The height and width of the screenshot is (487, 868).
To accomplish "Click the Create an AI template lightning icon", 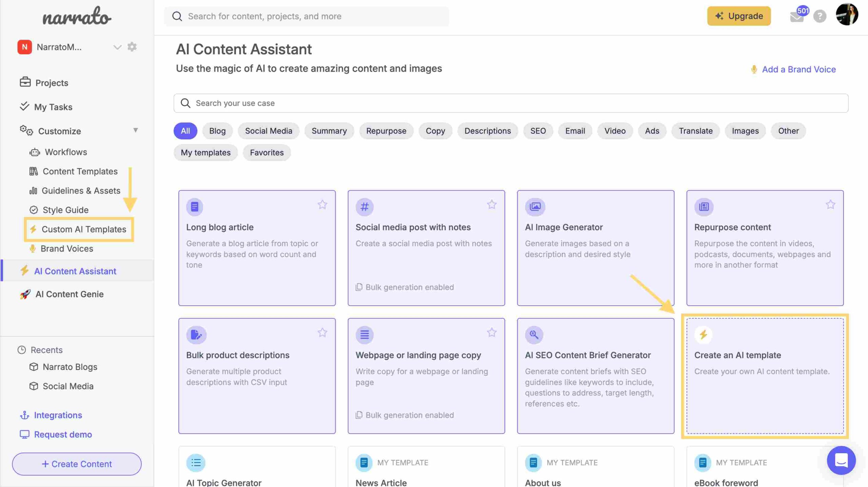I will [x=704, y=334].
